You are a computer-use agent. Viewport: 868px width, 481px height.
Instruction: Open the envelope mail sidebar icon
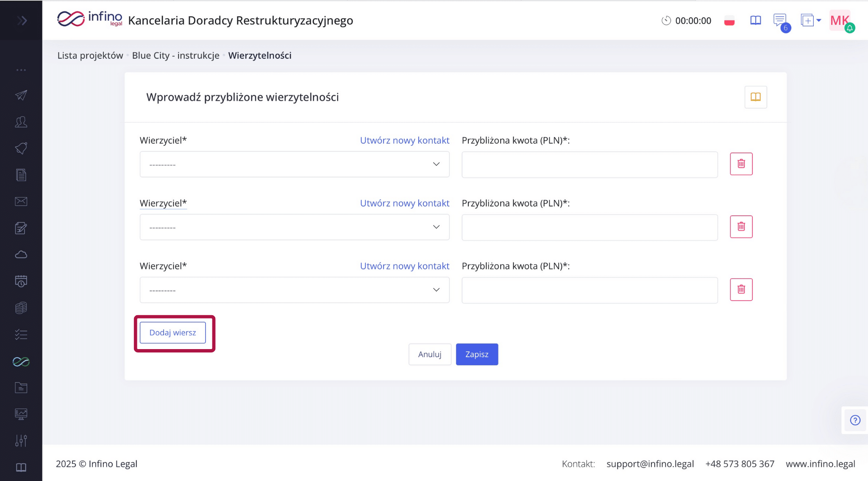tap(21, 201)
